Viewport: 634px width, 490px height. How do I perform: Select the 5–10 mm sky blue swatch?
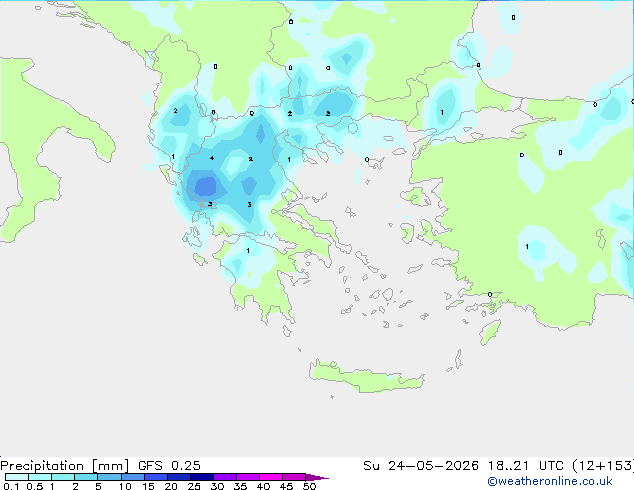tap(110, 477)
